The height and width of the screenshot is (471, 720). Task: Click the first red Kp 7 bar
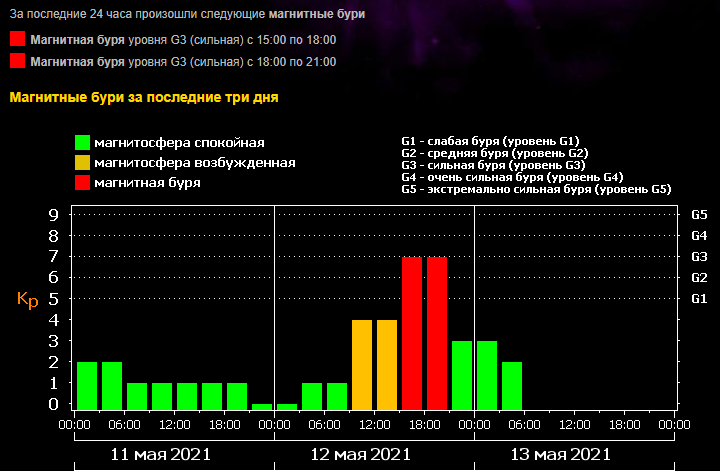tap(412, 333)
